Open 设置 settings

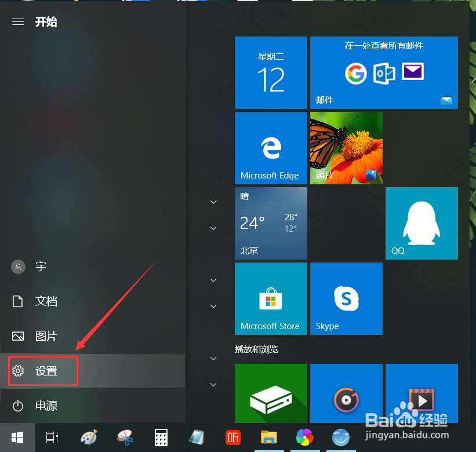coord(93,371)
